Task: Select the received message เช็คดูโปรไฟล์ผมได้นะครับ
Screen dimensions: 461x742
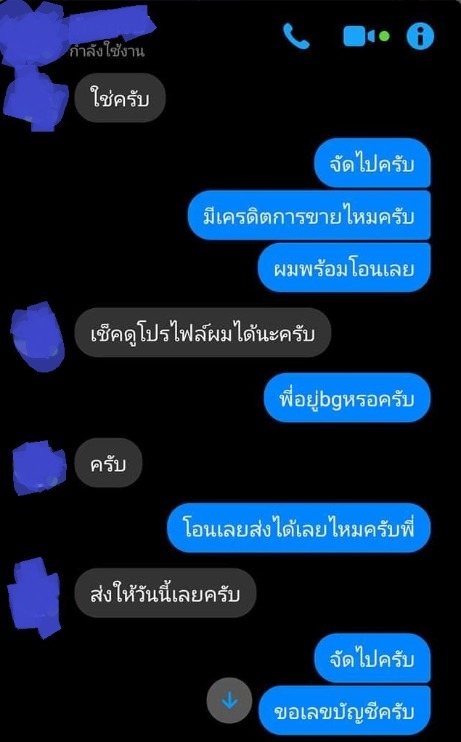Action: coord(203,333)
